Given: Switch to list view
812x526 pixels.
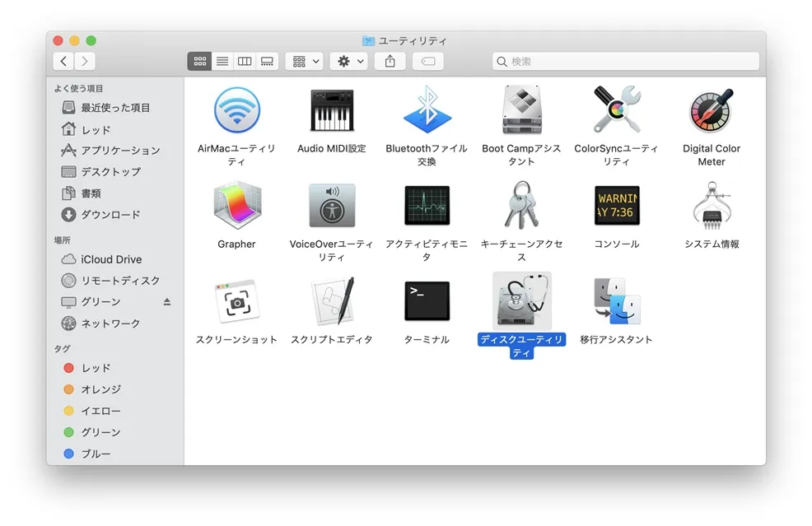Looking at the screenshot, I should coord(222,61).
